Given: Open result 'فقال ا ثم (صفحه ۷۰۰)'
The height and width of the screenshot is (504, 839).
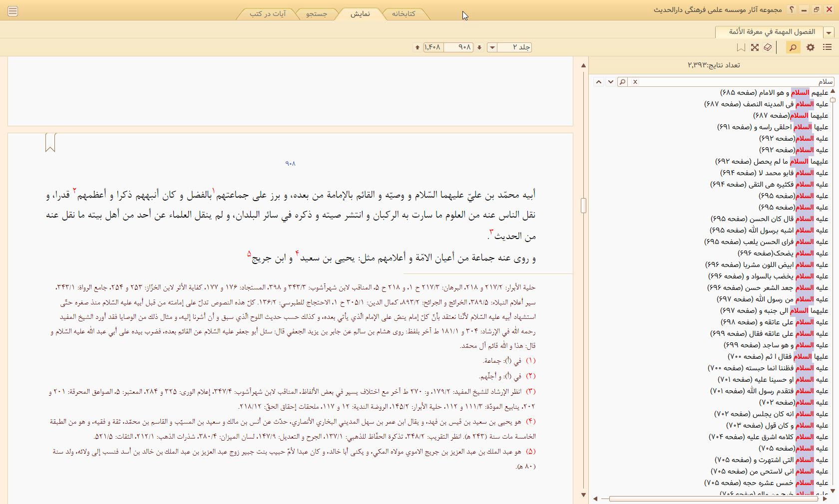Looking at the screenshot, I should click(x=778, y=356).
